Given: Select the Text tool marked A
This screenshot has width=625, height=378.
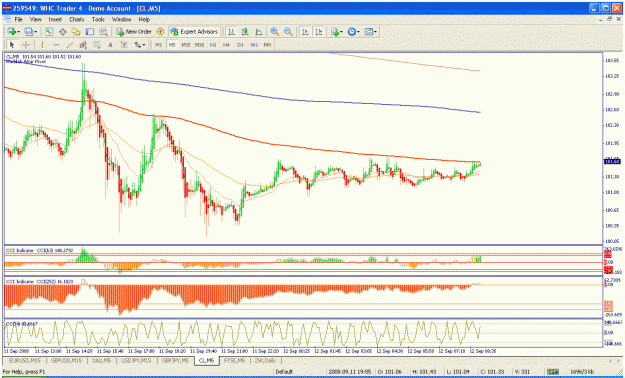Looking at the screenshot, I should [x=110, y=45].
